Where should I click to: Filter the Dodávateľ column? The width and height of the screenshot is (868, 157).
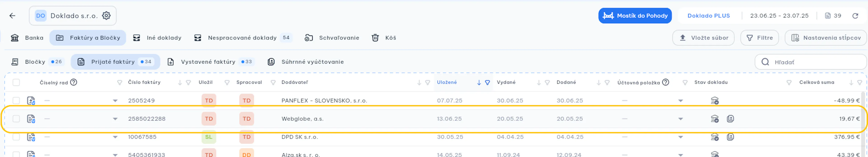tap(427, 83)
